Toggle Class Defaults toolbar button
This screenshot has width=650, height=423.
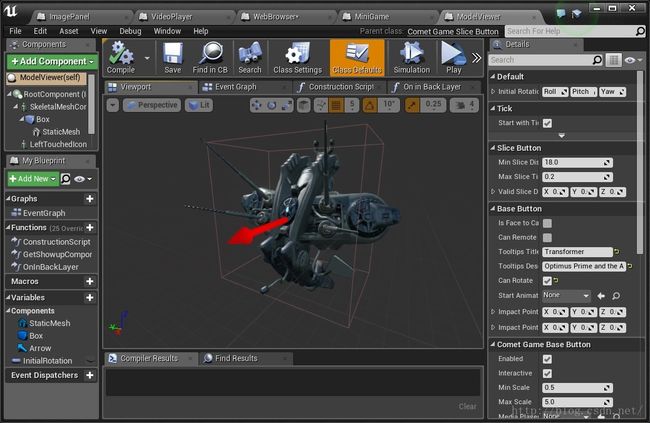click(x=357, y=58)
